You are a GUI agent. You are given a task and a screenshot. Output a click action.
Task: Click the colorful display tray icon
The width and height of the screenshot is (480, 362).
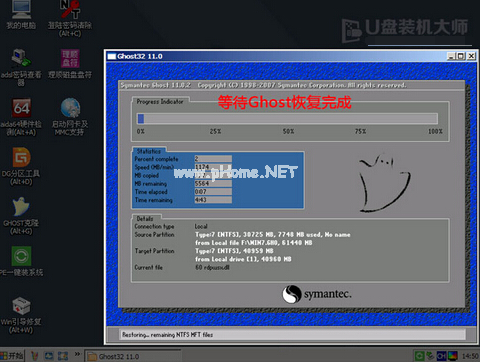click(x=453, y=356)
